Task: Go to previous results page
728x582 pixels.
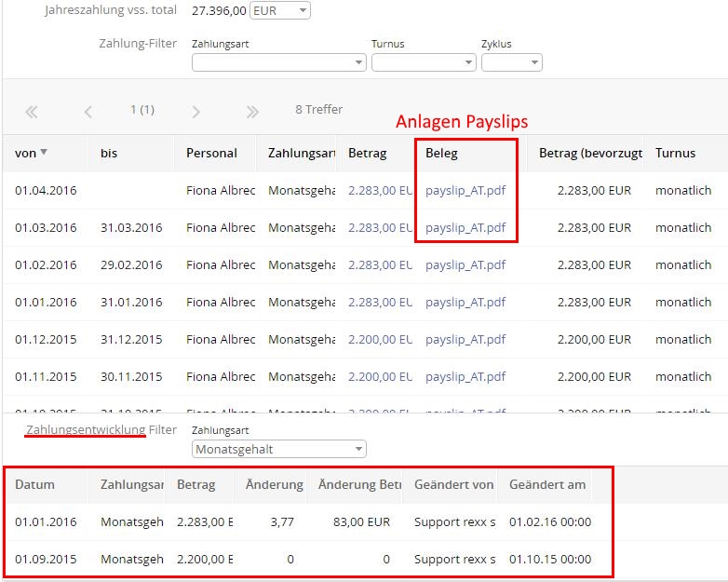Action: click(x=88, y=112)
